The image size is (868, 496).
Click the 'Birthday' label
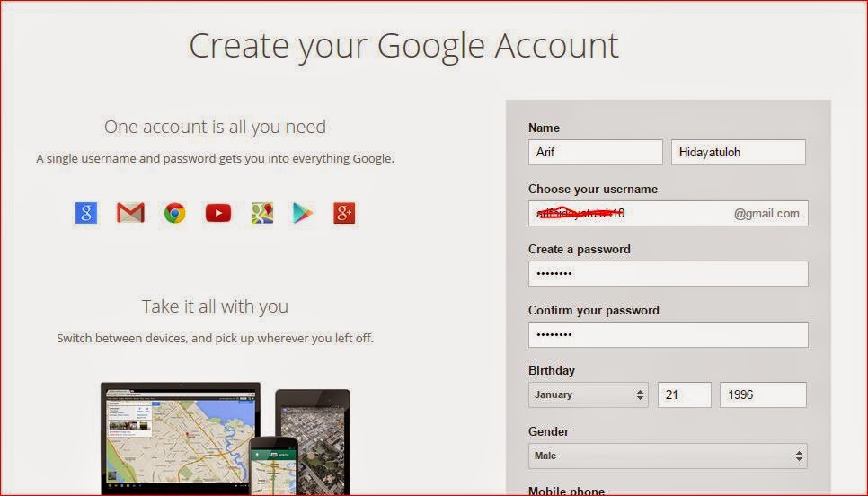tap(552, 370)
